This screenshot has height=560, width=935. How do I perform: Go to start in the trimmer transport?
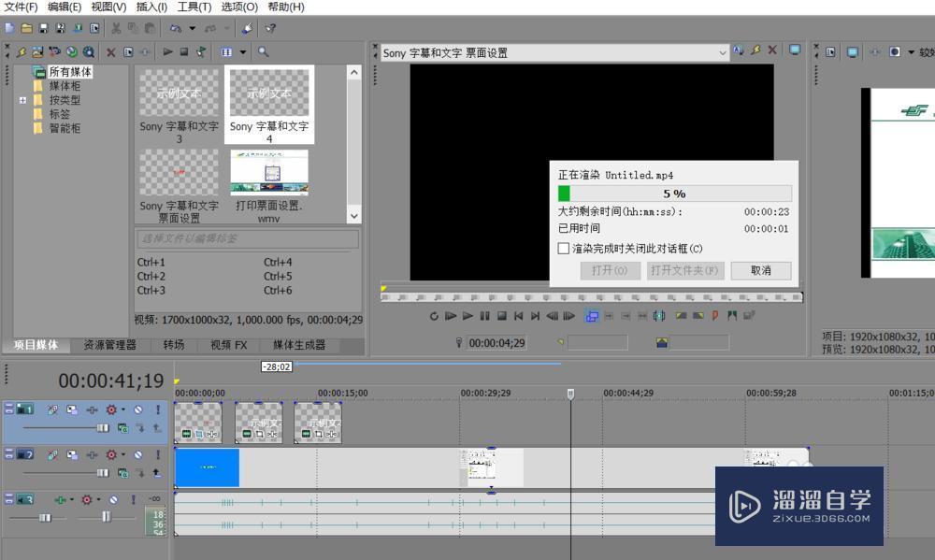tap(519, 316)
